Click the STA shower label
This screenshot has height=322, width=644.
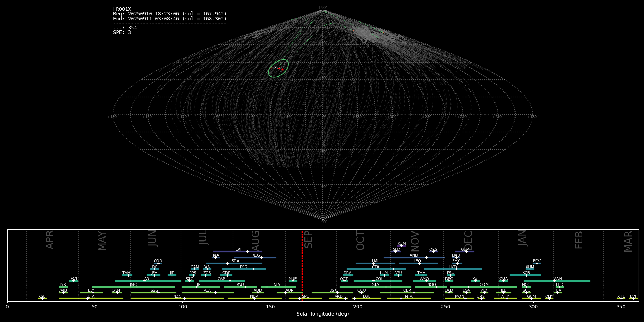[x=375, y=285]
